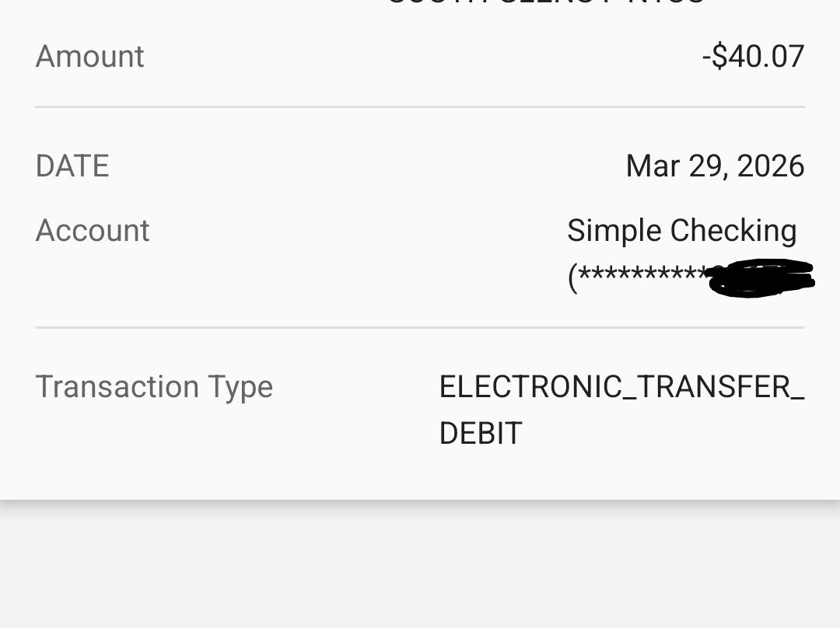
Task: Click the card's bottom shadow edge
Action: [x=420, y=502]
